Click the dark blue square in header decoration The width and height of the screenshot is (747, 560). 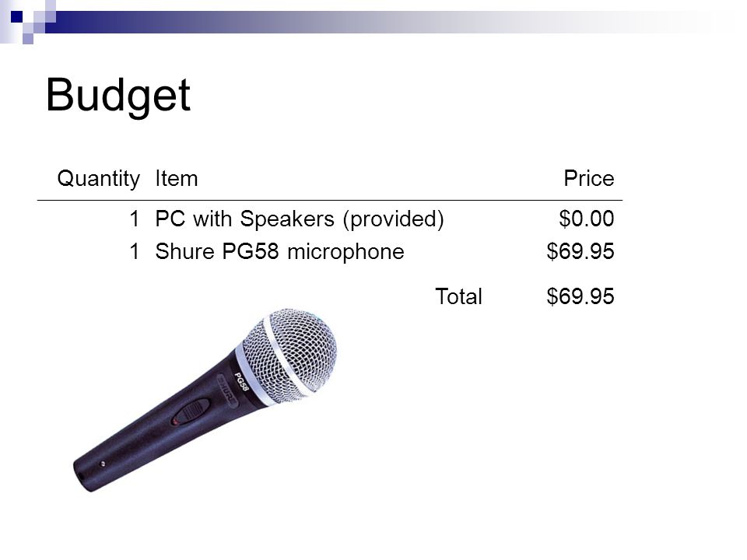tap(16, 16)
